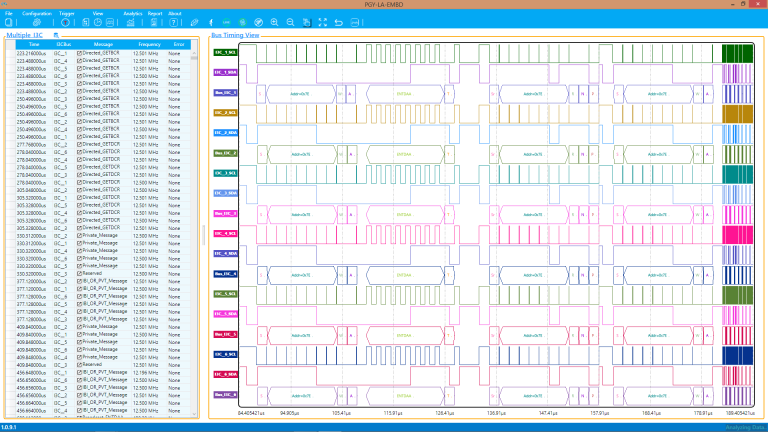
Task: Open the About menu
Action: [x=175, y=13]
